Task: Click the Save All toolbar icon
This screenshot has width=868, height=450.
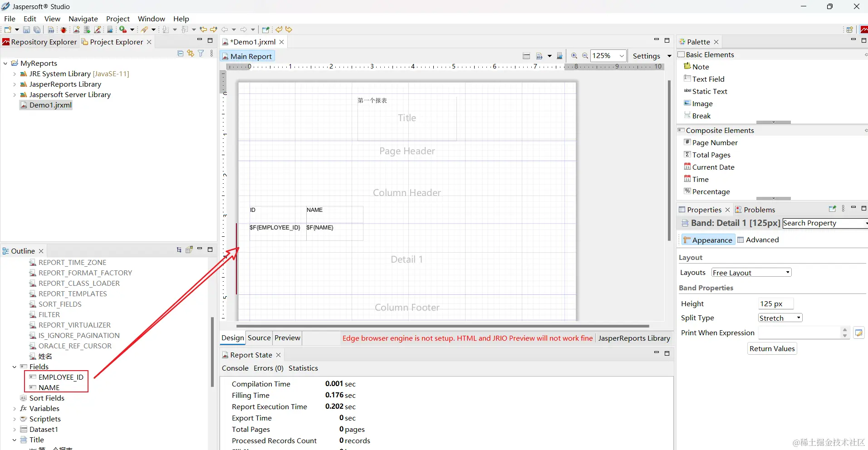Action: click(x=37, y=29)
